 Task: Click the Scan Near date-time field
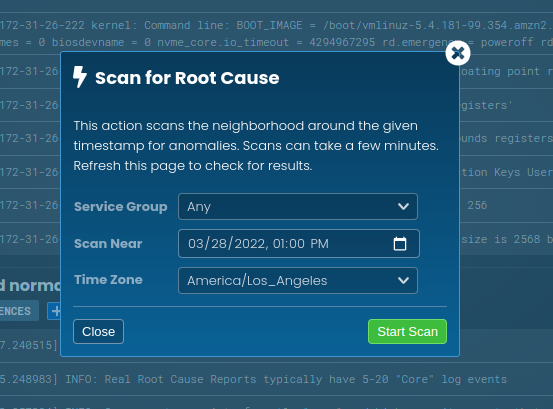tap(299, 244)
